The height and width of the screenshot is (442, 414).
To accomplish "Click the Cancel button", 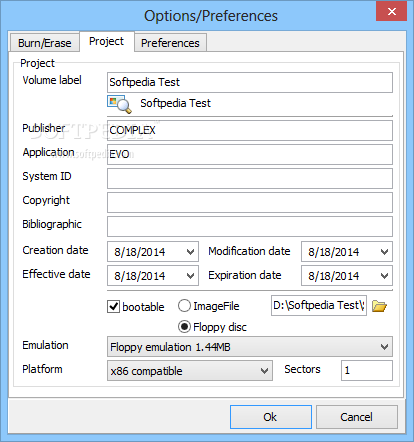I will (357, 417).
